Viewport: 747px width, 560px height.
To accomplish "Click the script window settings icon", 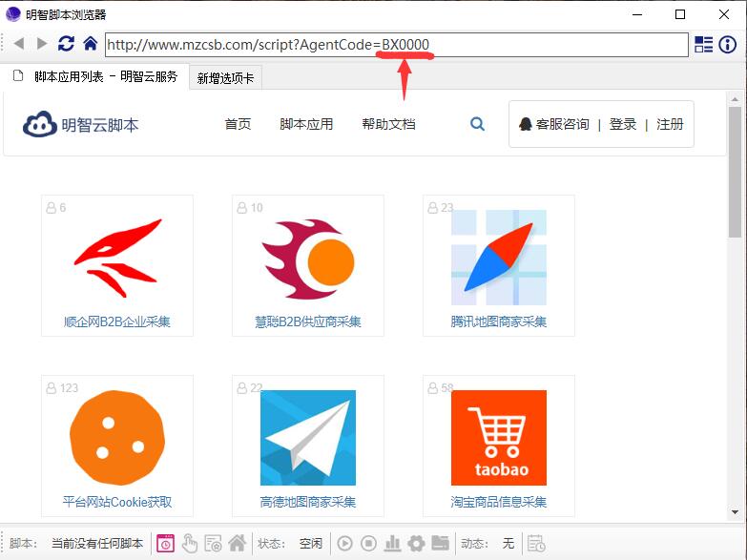I will pos(213,543).
